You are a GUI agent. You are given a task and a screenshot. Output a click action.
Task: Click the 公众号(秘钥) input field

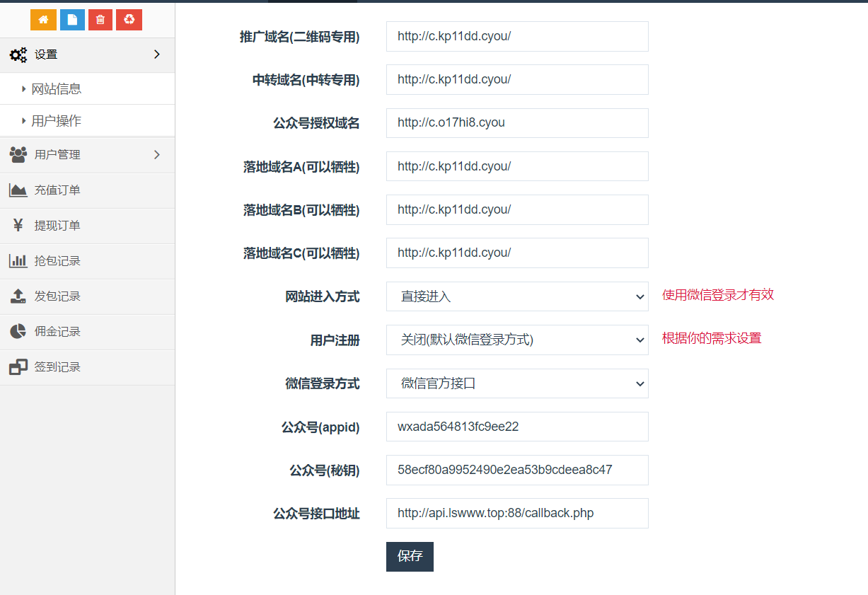[x=517, y=470]
